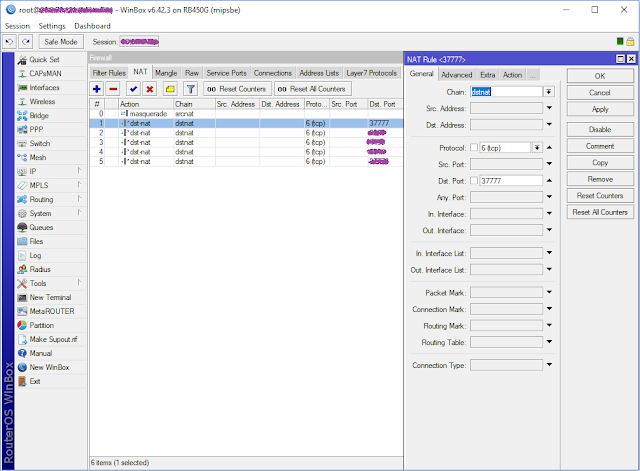Click the Dst. Port input field
The image size is (640, 471).
511,180
